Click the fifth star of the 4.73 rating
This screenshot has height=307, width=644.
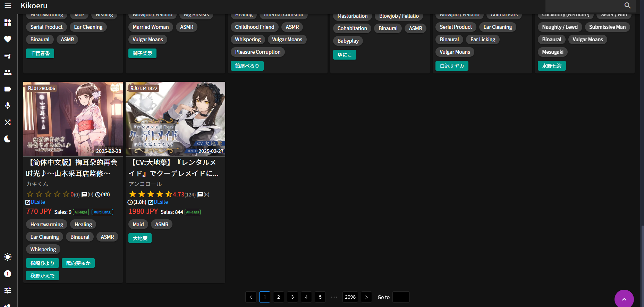click(169, 194)
